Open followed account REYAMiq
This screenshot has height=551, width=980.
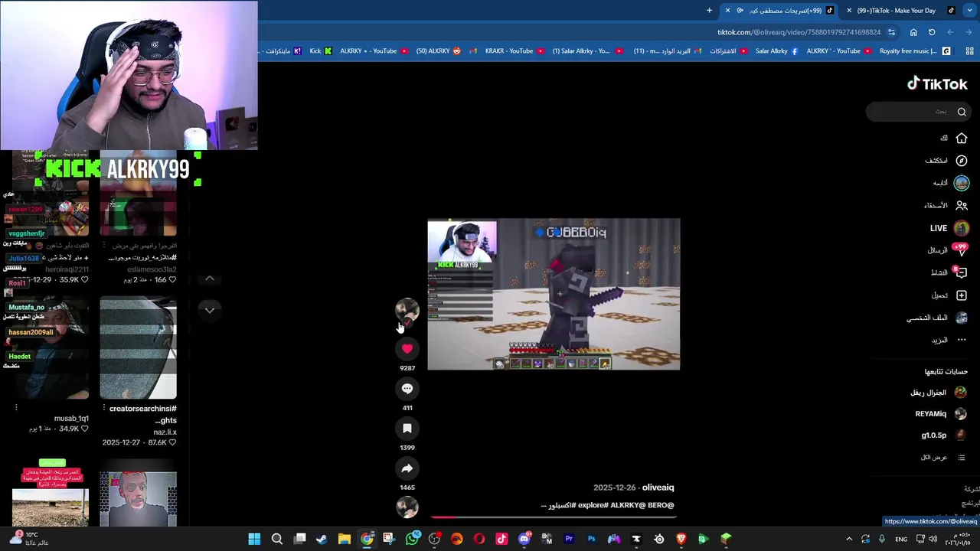tap(941, 414)
